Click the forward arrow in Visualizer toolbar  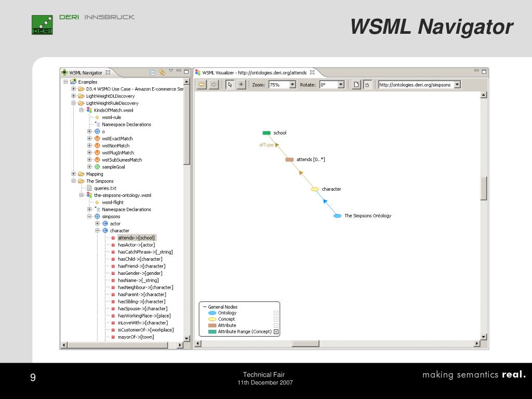pos(214,85)
